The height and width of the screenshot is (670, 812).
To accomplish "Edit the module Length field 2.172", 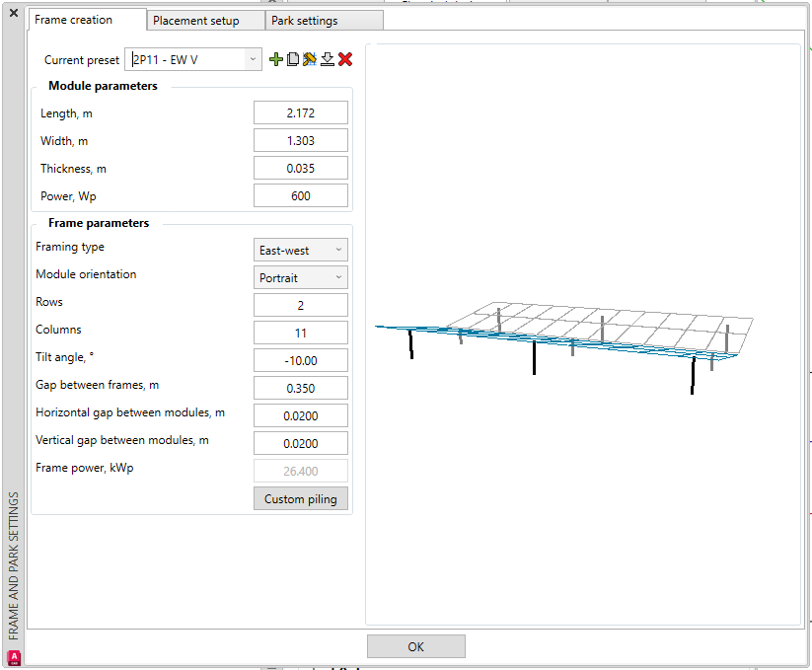I will coord(301,112).
